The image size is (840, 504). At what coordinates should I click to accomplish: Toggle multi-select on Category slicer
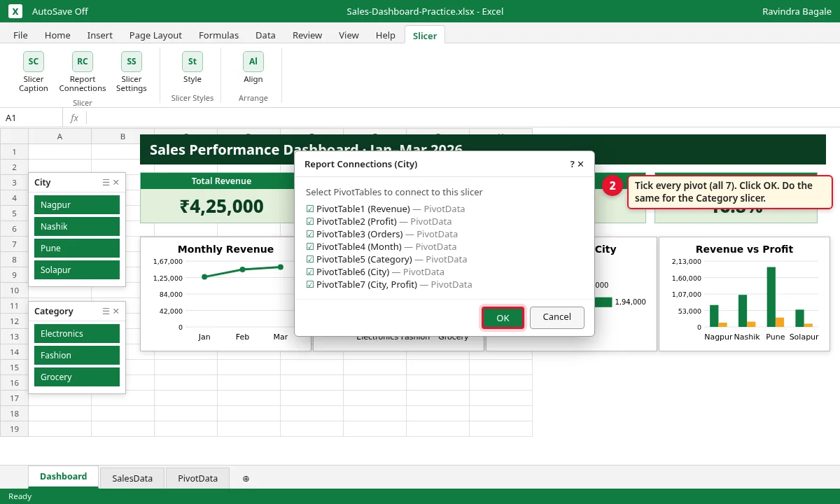pos(106,311)
